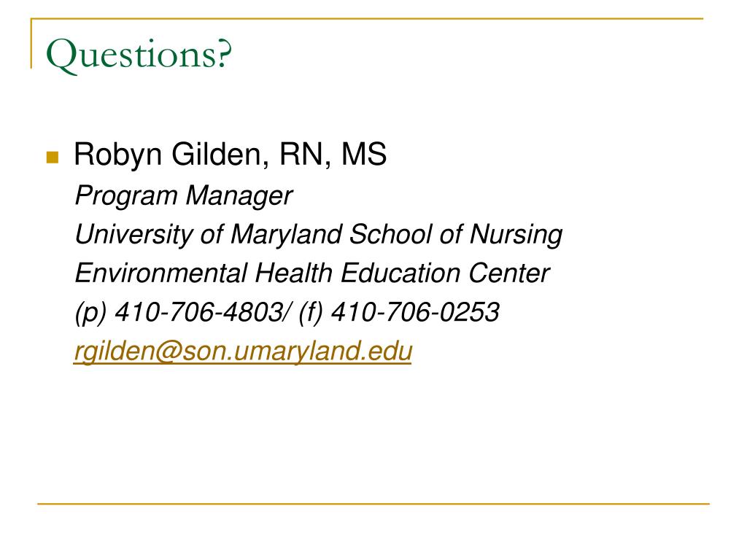Click the '(f)' fax label
Screen dimensions: 747x560
click(311, 312)
